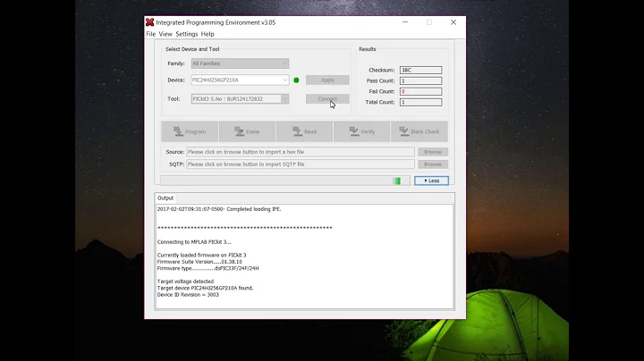Click the progress bar above Output

click(285, 180)
